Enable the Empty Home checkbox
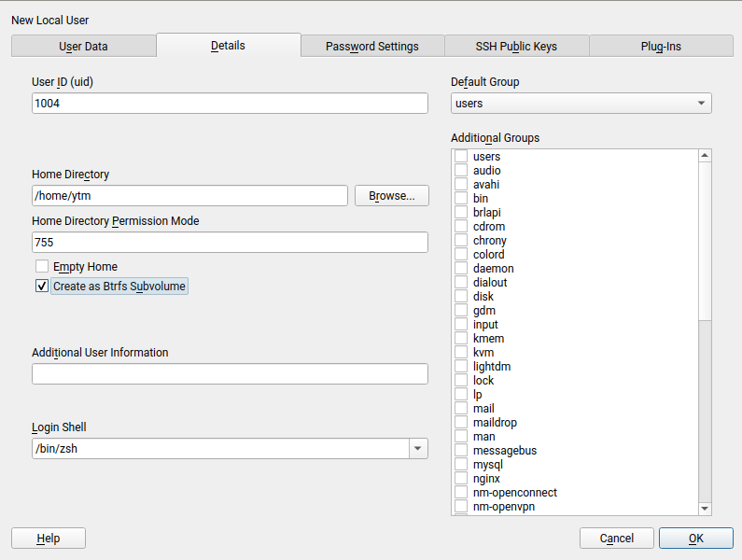Viewport: 742px width, 560px height. tap(42, 267)
